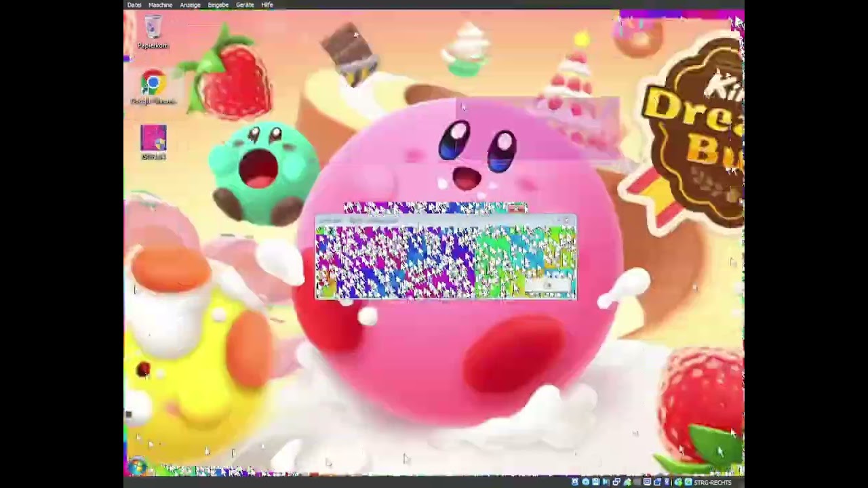
Task: Open the Maschine menu
Action: (x=160, y=5)
